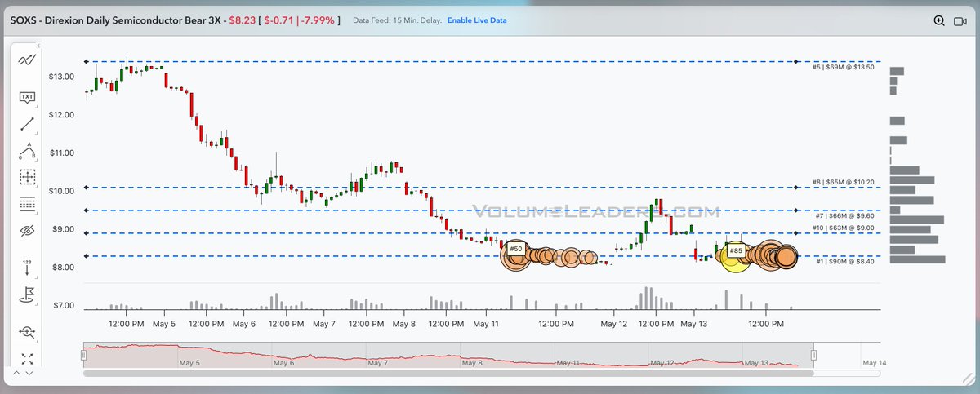This screenshot has width=980, height=394.
Task: Click the May 14 label in navigator
Action: point(873,362)
